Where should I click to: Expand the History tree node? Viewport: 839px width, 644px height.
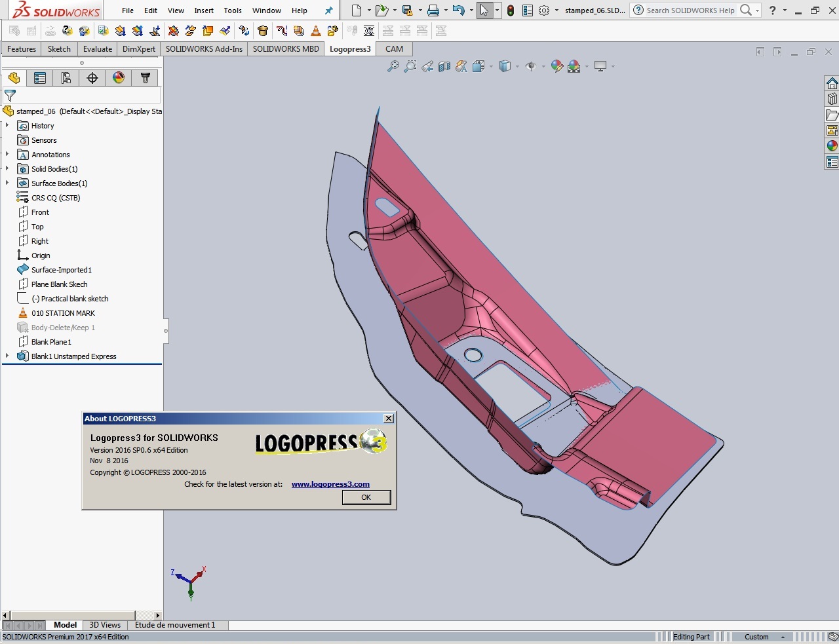coord(7,126)
